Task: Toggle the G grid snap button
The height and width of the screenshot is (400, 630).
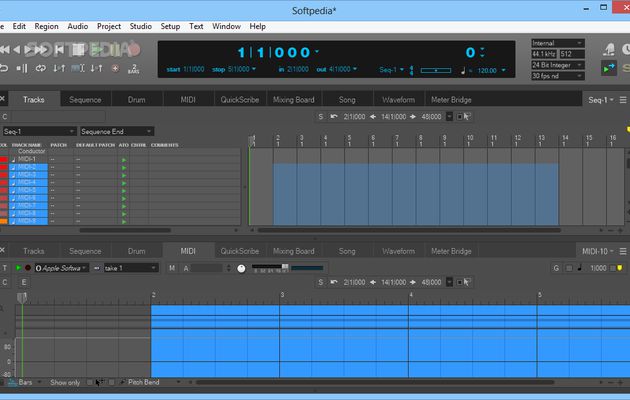Action: [556, 268]
